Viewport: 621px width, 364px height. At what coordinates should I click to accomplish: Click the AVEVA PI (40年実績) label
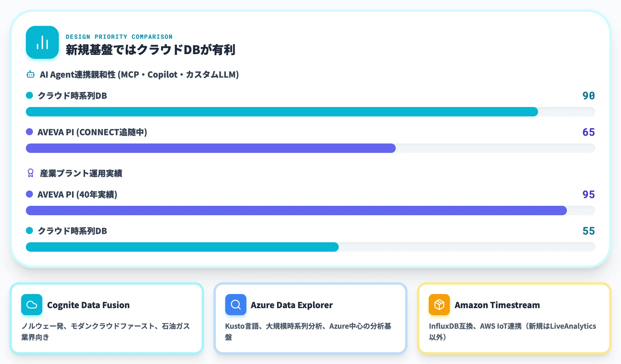coord(77,194)
